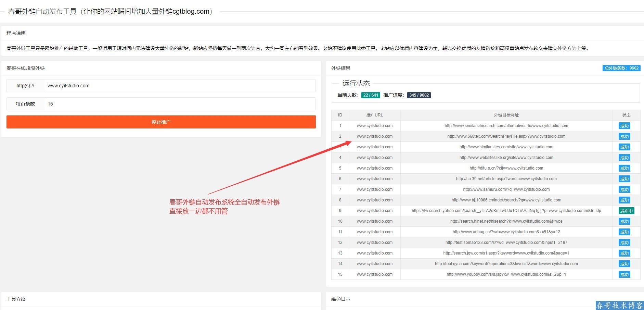Open the 668tex.com SearchPlayFile link
Image resolution: width=644 pixels, height=310 pixels.
point(506,136)
